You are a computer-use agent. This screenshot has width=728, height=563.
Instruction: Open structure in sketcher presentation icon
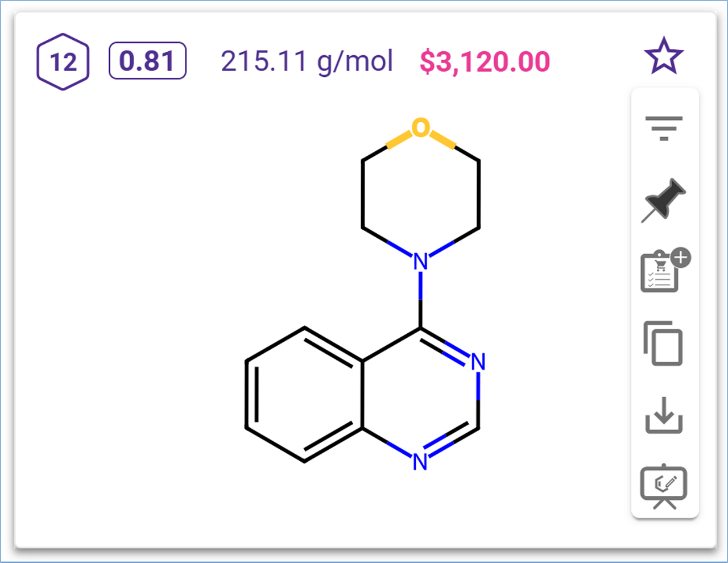coord(664,487)
